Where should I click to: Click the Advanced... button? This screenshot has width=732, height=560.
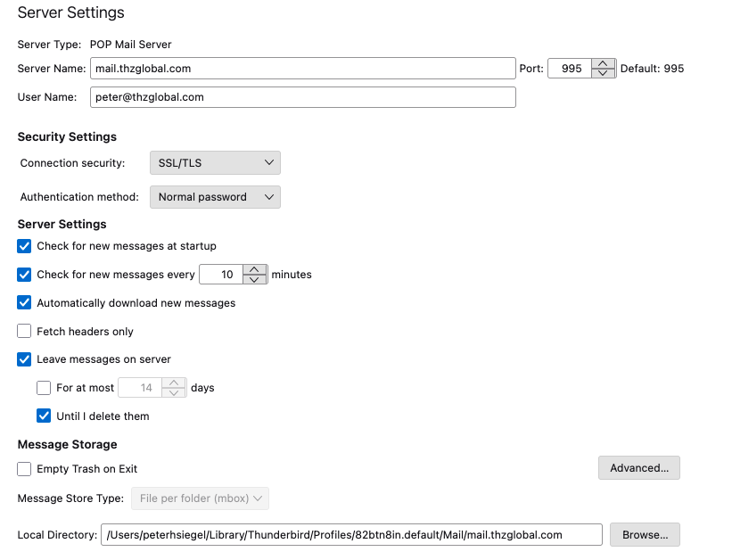click(638, 468)
